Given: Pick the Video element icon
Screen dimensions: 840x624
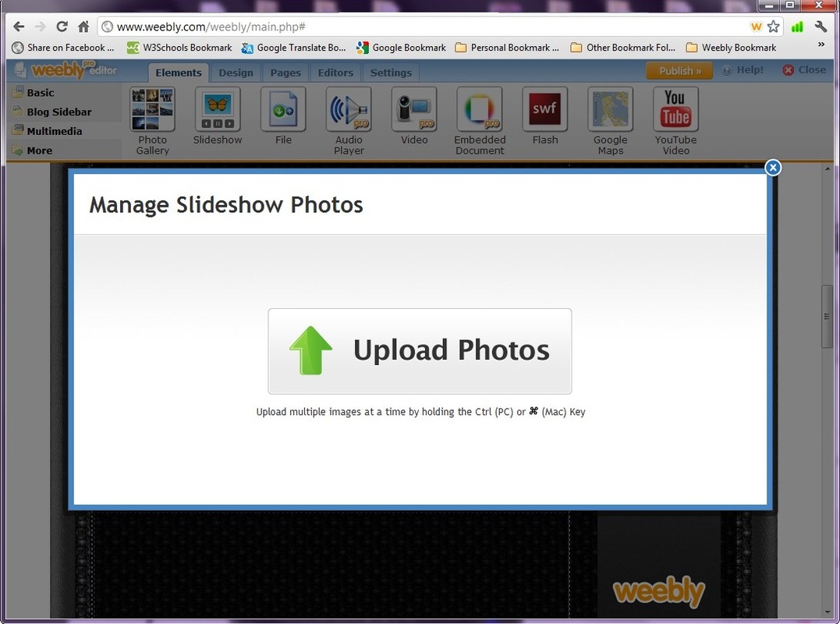Looking at the screenshot, I should tap(414, 109).
